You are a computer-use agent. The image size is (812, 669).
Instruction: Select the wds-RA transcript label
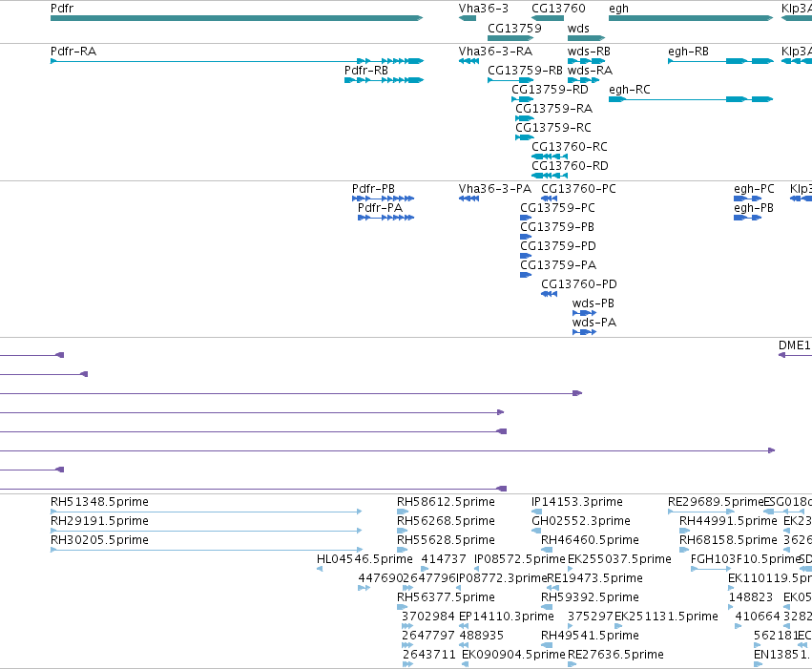tap(590, 71)
